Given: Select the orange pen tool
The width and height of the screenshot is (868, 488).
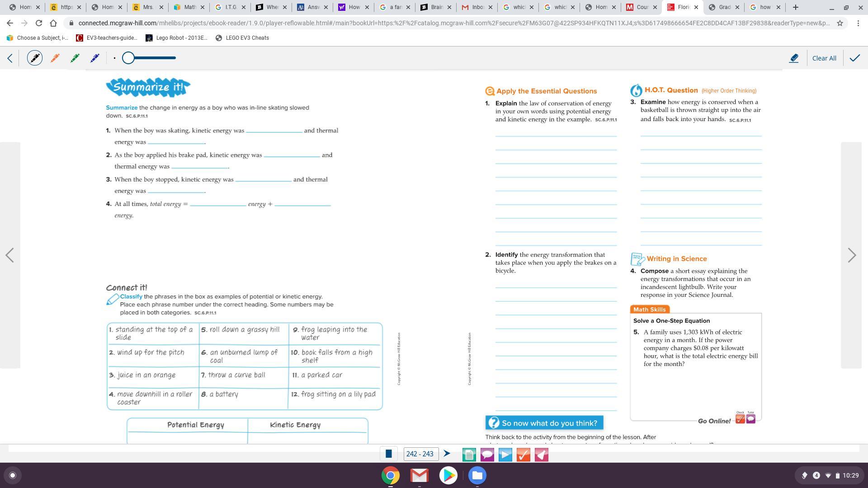Looking at the screenshot, I should (x=55, y=58).
